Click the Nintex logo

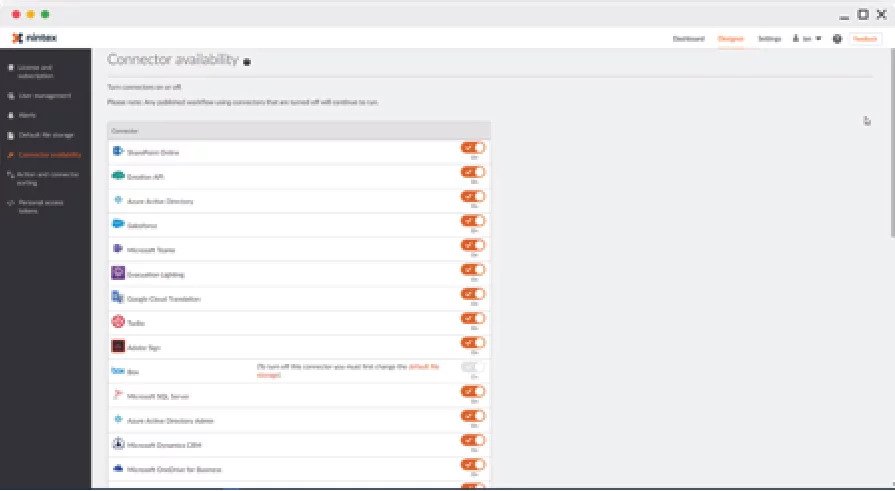click(34, 38)
